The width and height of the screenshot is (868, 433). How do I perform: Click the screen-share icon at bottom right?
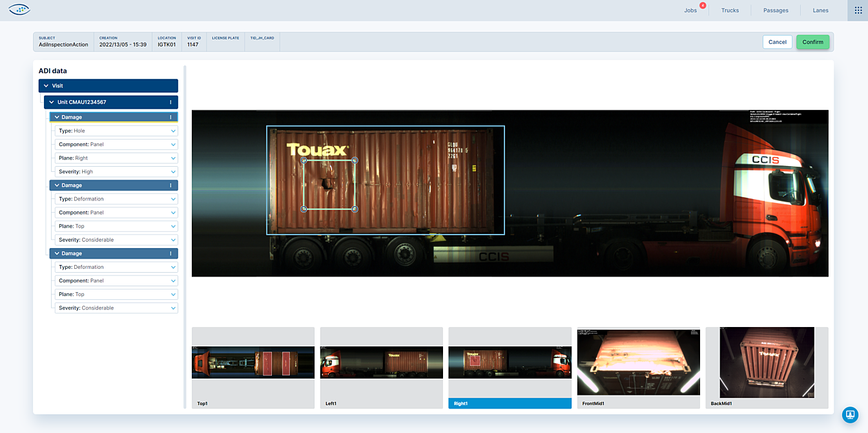(850, 414)
